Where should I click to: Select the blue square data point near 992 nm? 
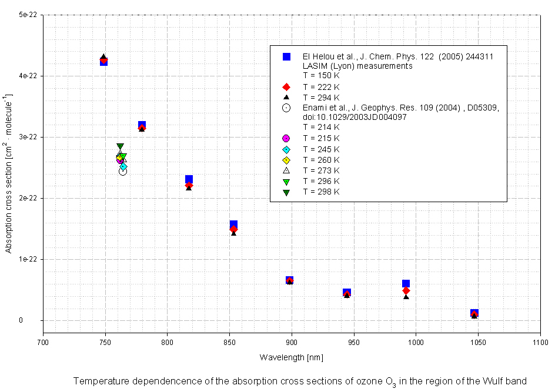pos(406,284)
